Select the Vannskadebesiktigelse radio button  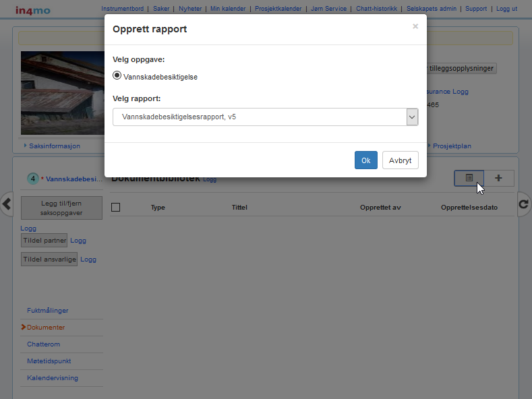pos(117,76)
